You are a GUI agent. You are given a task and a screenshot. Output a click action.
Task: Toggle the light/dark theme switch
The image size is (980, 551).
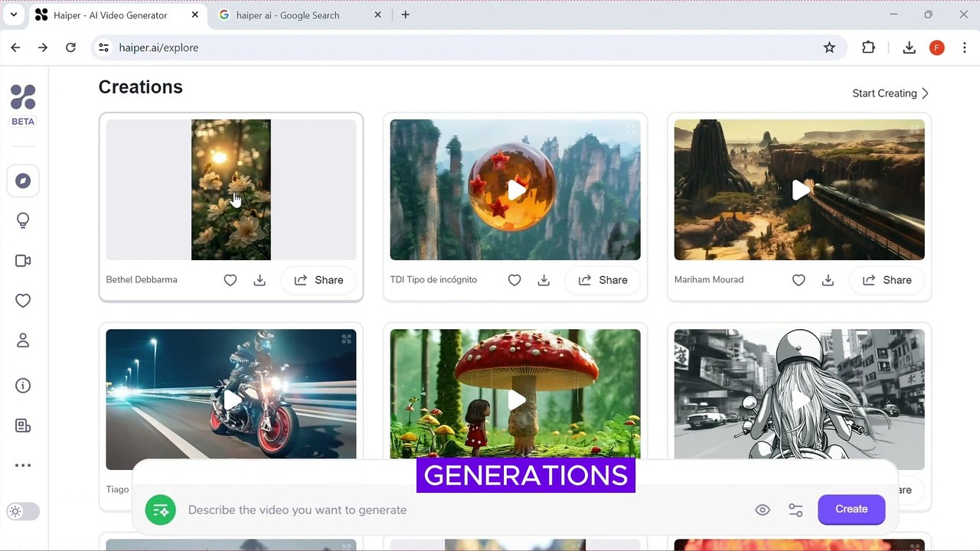click(23, 511)
